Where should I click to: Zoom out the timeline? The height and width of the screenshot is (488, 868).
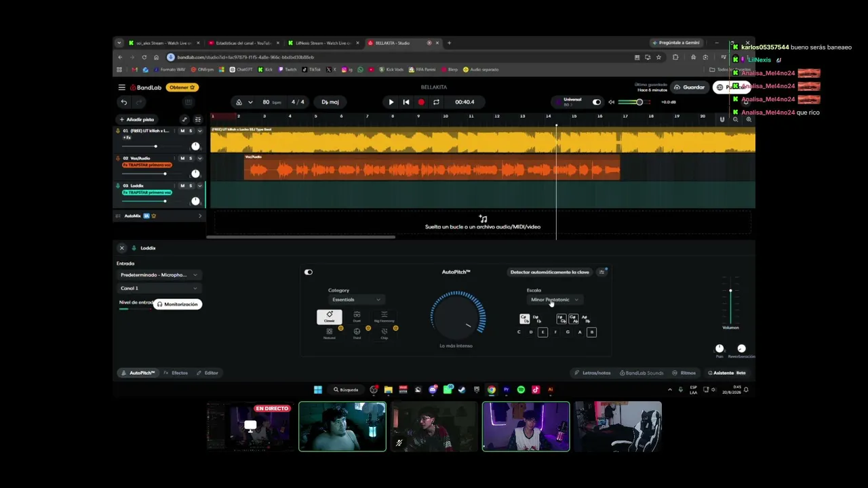pos(736,119)
